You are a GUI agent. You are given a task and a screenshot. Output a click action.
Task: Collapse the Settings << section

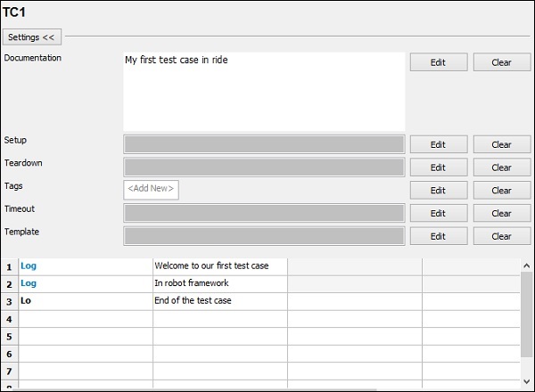pos(32,37)
